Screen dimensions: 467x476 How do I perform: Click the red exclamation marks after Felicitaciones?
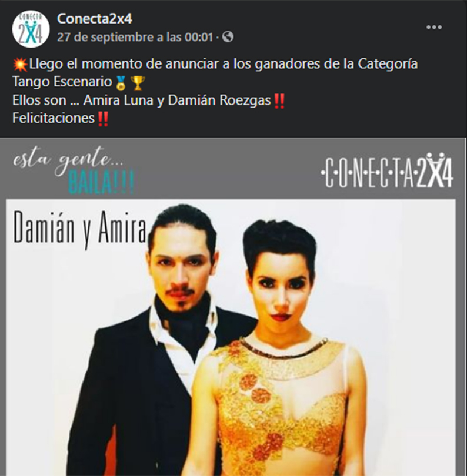(103, 119)
